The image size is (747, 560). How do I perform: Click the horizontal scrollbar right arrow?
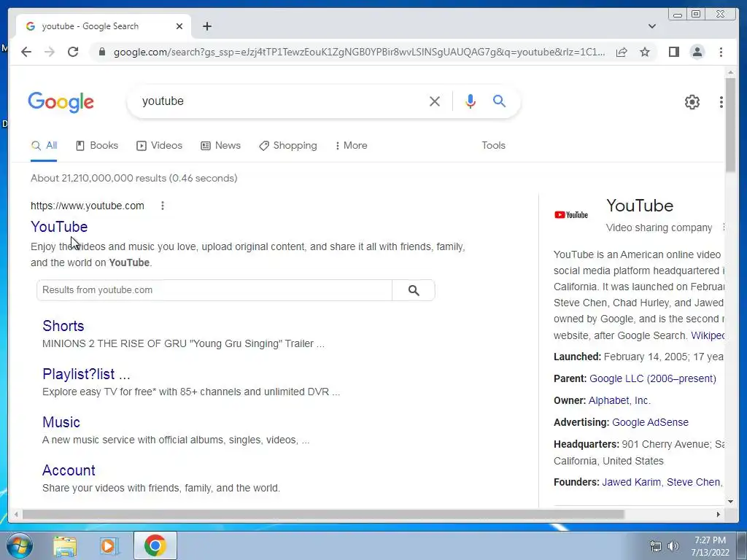[719, 514]
